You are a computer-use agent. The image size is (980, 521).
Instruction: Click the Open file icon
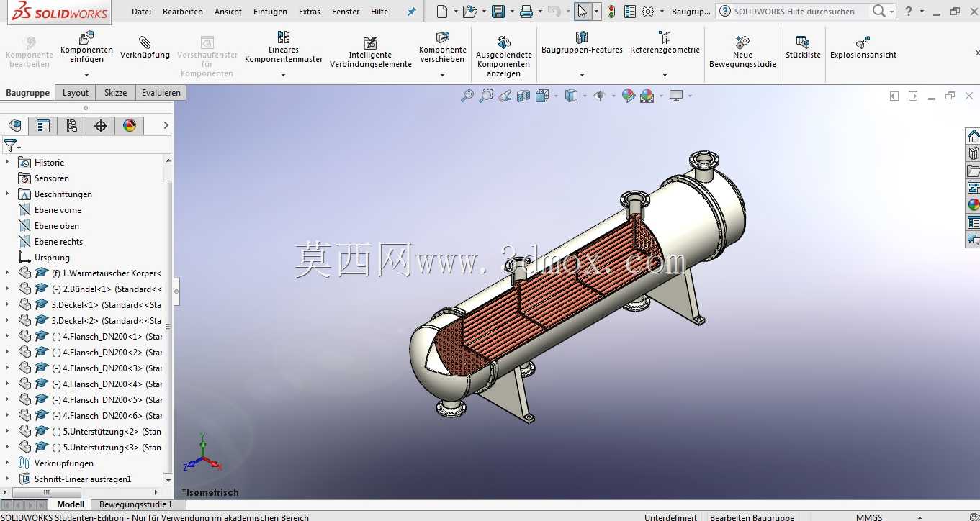click(469, 12)
